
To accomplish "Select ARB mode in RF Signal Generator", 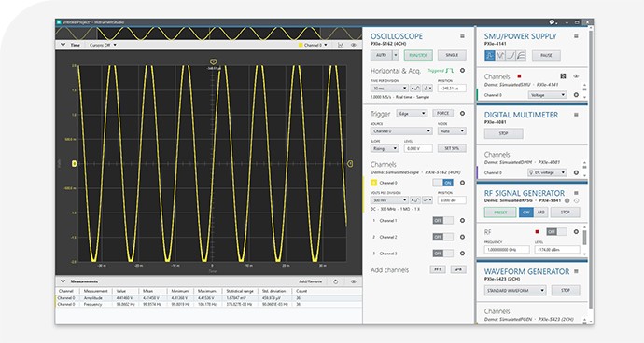I will [x=540, y=213].
